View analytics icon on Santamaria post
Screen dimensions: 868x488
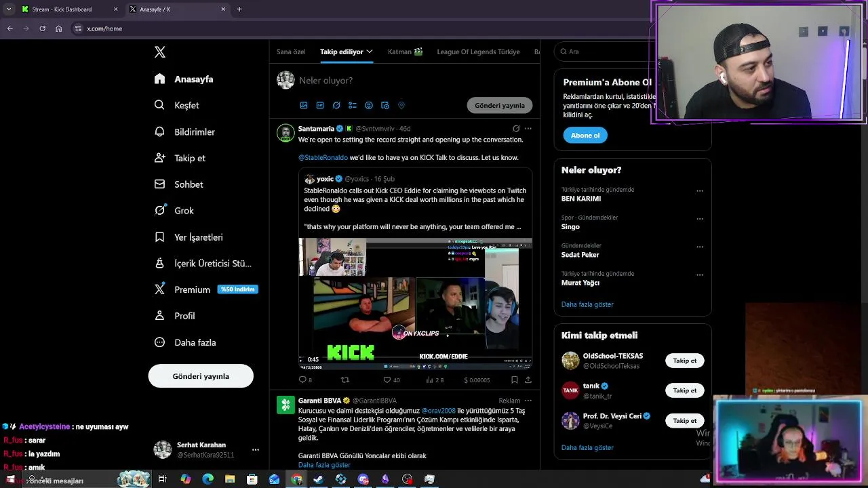pyautogui.click(x=429, y=380)
